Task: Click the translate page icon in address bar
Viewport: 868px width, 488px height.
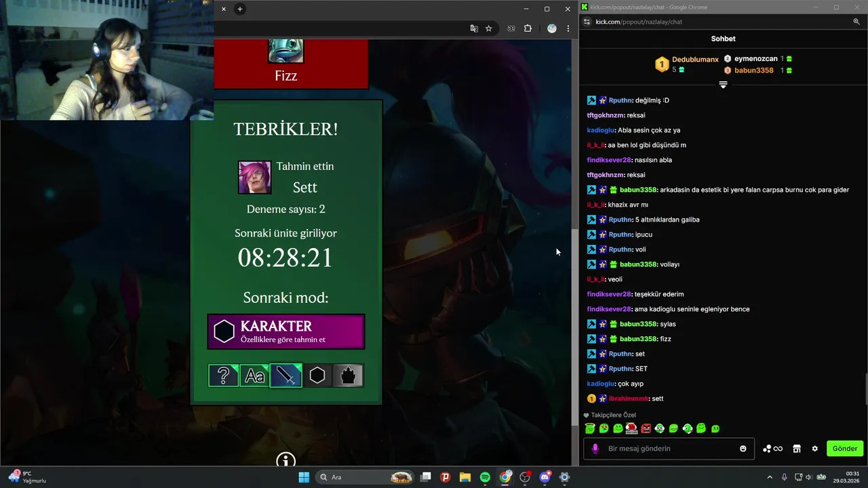Action: coord(474,28)
